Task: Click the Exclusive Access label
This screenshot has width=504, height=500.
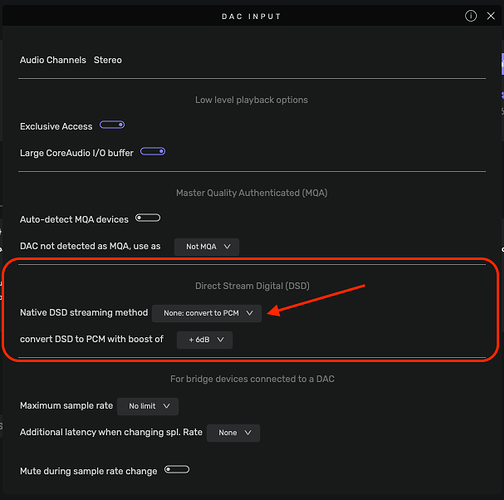Action: [56, 127]
